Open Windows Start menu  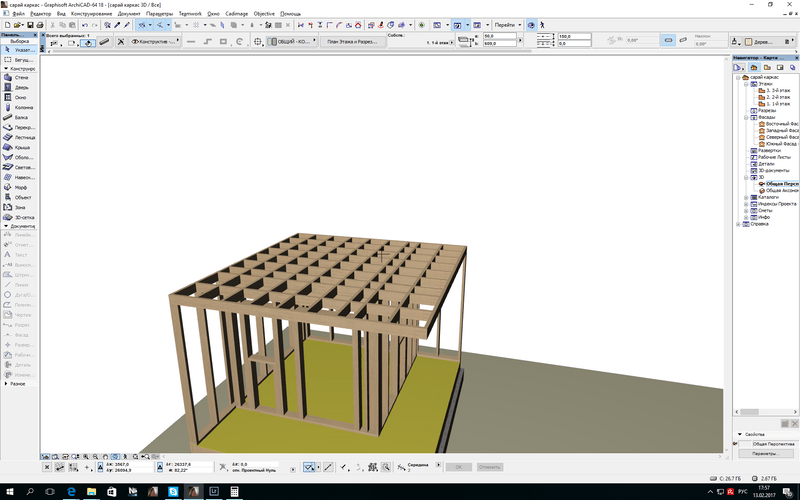coord(8,492)
